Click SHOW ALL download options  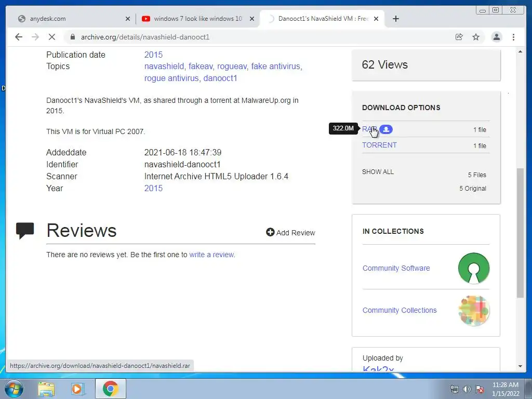pos(378,171)
